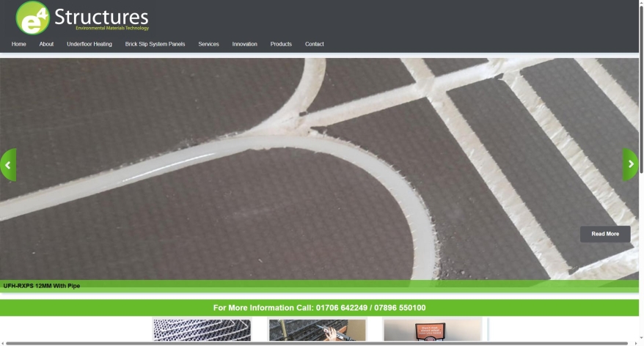Open the Services menu
This screenshot has height=346, width=644.
coord(208,44)
